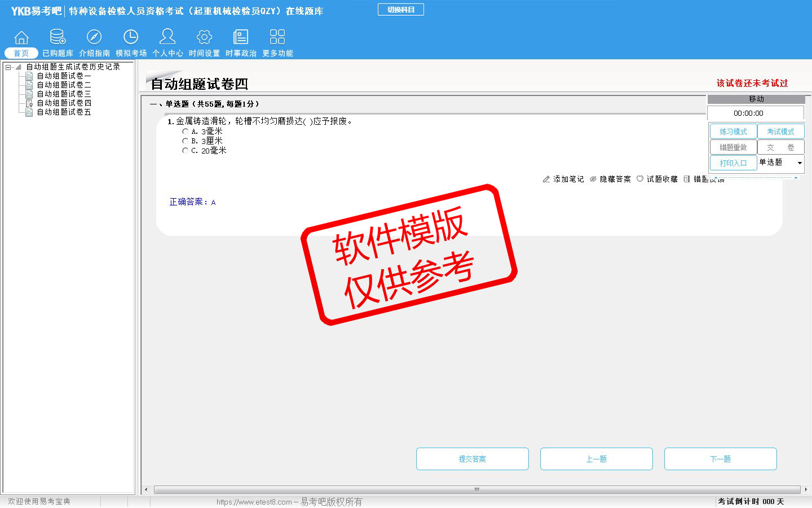Select answer option B. 3厘米

pyautogui.click(x=185, y=141)
